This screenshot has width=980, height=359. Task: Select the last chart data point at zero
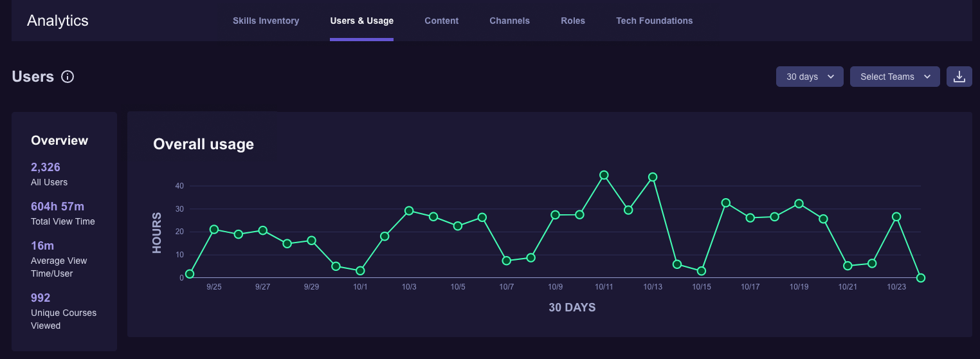pos(921,278)
